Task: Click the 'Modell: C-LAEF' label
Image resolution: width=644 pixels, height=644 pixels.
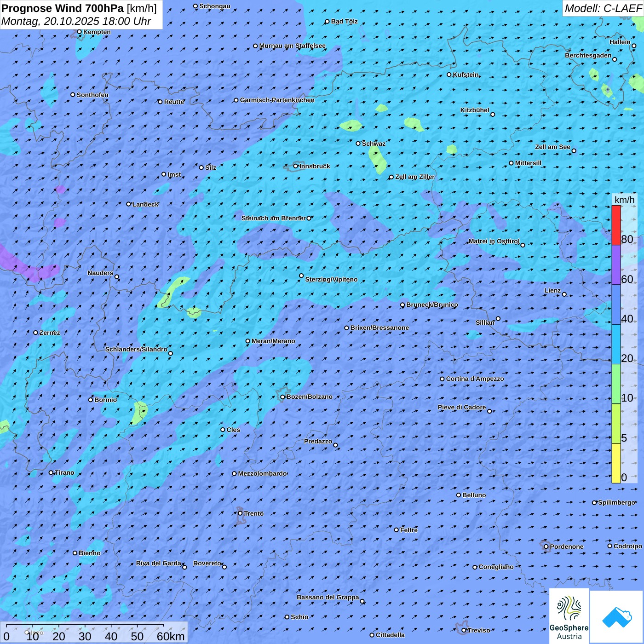Action: (x=603, y=8)
